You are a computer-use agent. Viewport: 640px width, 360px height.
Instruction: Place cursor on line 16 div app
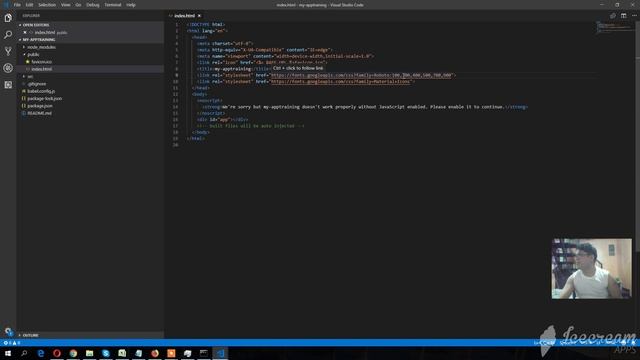222,120
